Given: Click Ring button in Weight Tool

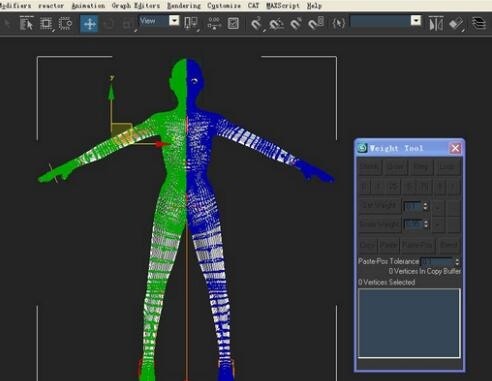Looking at the screenshot, I should click(421, 167).
